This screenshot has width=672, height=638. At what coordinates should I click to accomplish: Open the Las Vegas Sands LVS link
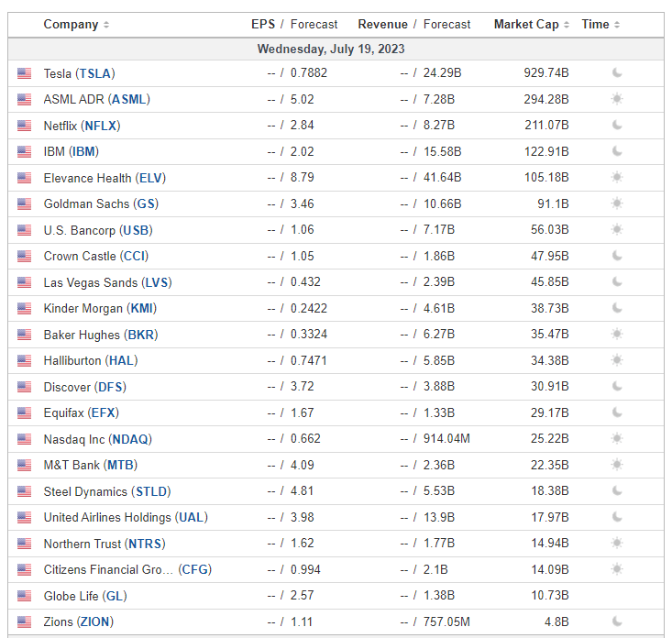click(157, 282)
